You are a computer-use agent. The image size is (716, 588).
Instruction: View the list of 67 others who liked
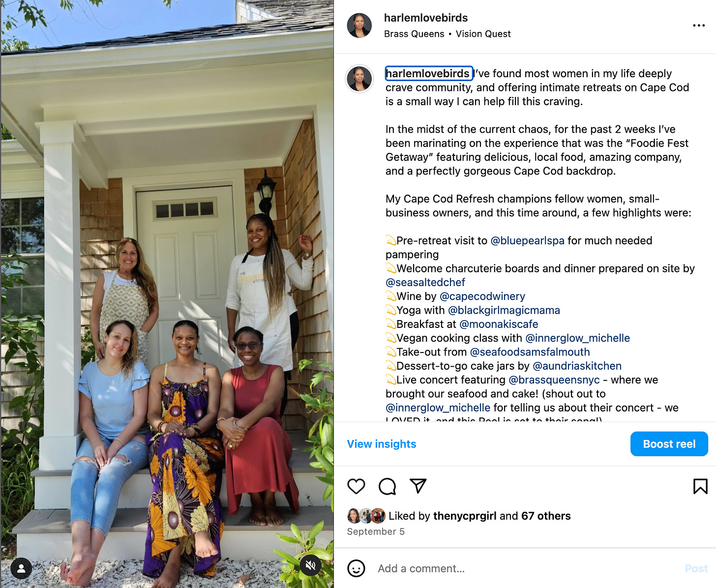546,516
